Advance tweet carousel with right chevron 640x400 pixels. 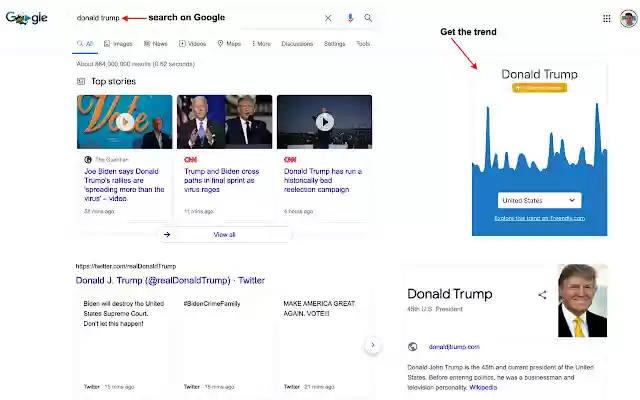coord(373,345)
